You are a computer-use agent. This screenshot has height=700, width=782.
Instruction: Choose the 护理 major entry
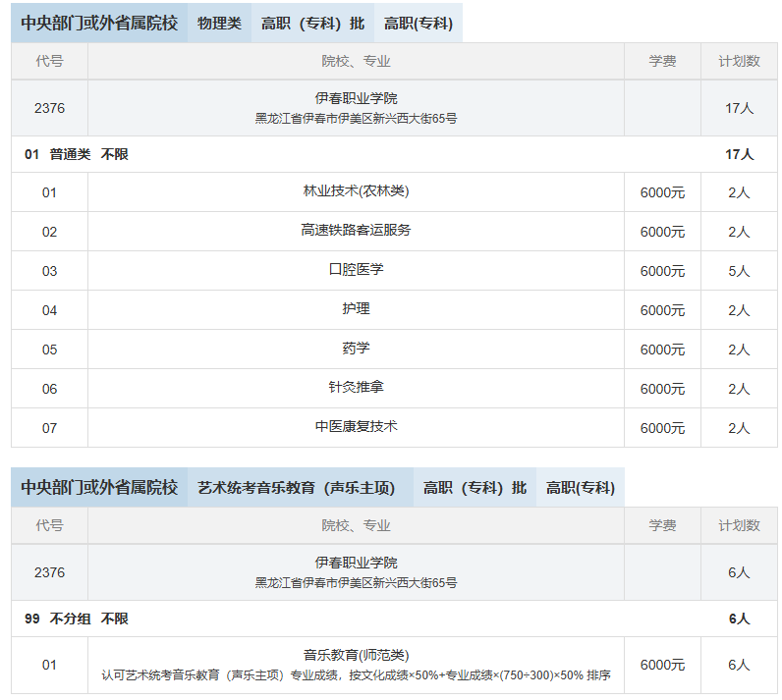point(356,309)
